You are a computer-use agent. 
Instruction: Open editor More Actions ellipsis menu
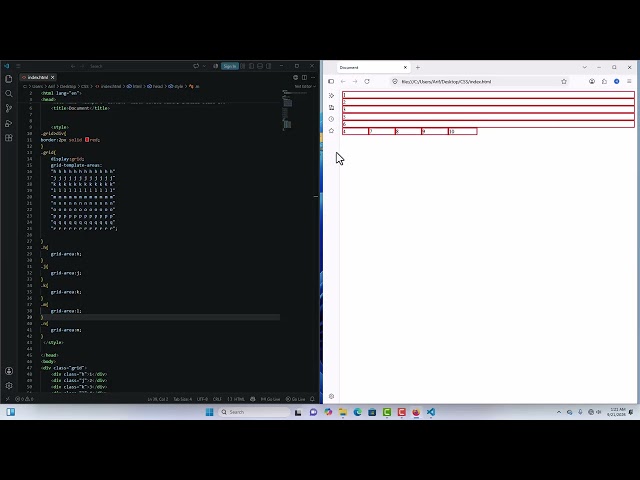point(313,77)
